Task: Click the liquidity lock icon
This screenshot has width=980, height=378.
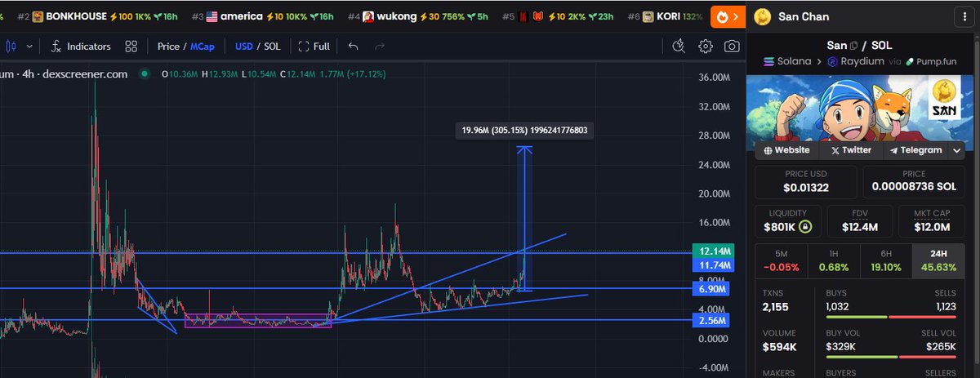Action: click(x=806, y=226)
